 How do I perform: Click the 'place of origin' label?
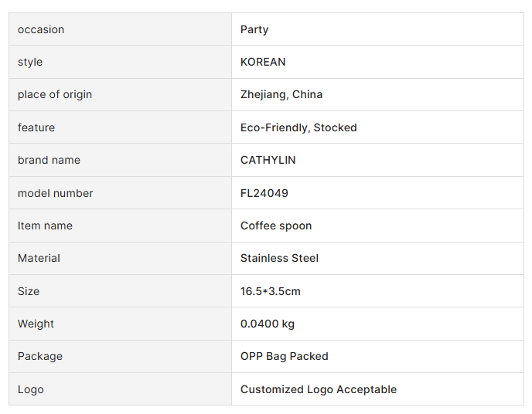coord(55,94)
